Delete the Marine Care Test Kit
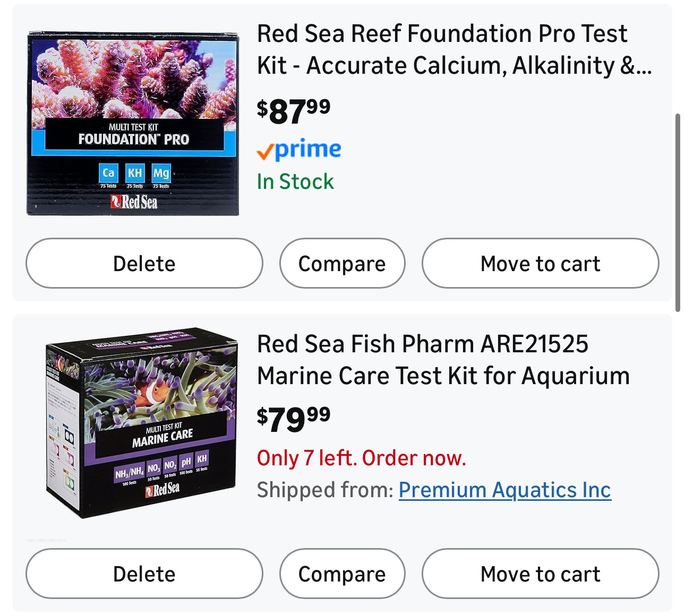This screenshot has width=685, height=616. [144, 574]
